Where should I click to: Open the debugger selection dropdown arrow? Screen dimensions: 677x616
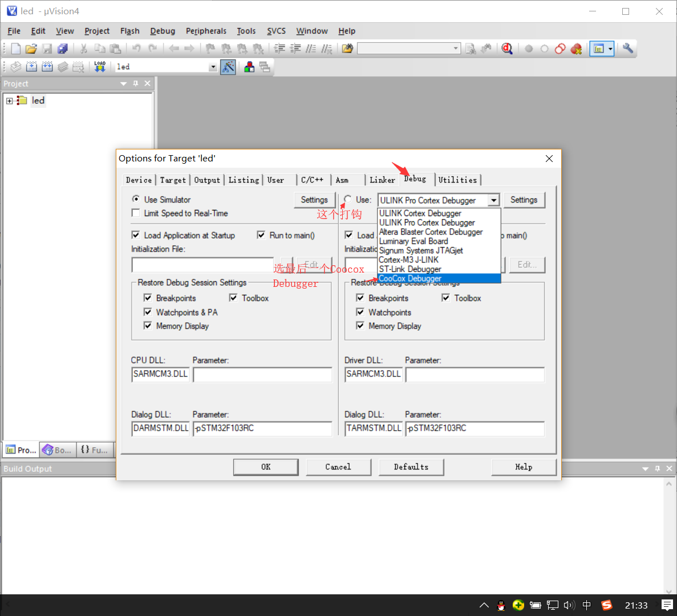pyautogui.click(x=493, y=200)
